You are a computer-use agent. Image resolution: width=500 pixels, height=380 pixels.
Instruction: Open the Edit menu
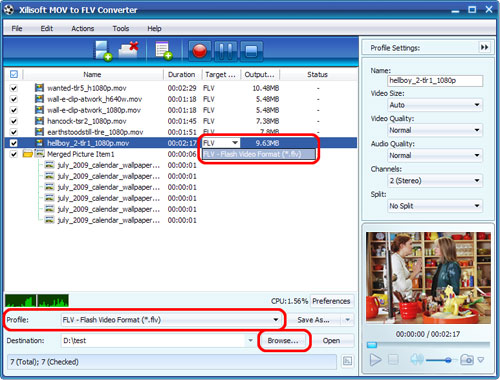[x=47, y=28]
